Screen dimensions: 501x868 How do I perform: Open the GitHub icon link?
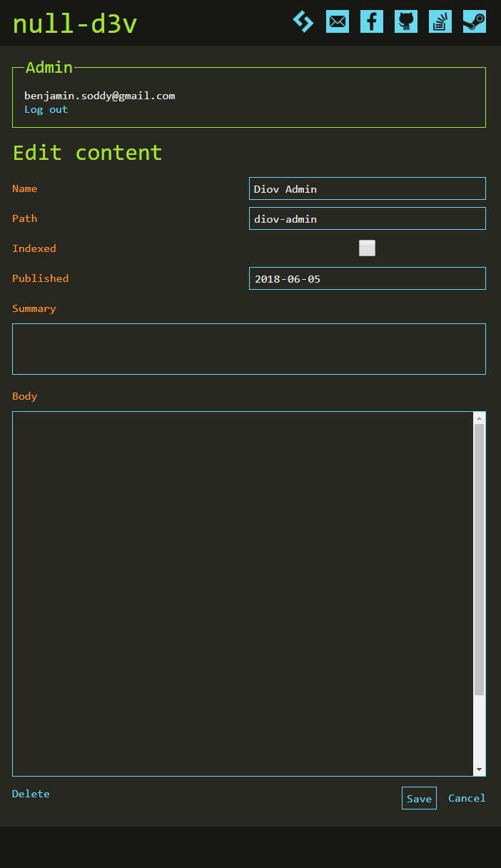click(x=406, y=21)
